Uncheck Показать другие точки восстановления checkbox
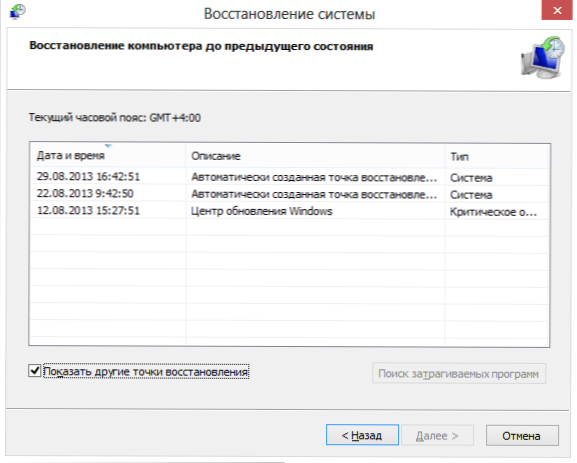Viewport: 577px width, 463px height. (35, 371)
